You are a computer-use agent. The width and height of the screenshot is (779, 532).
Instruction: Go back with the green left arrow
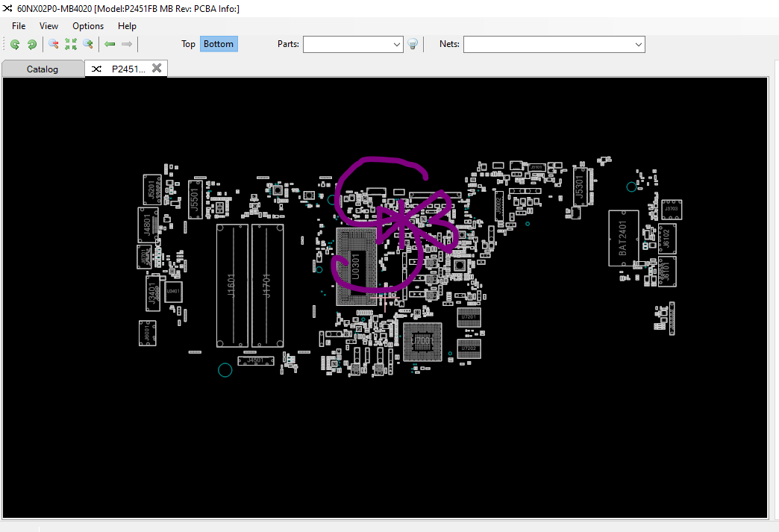tap(110, 44)
